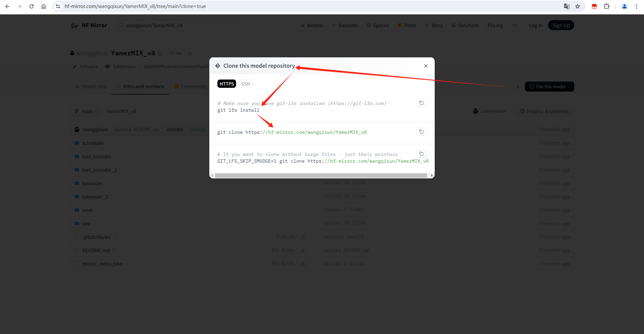Viewport: 644px width, 334px height.
Task: Open the Datasets page
Action: coord(345,25)
